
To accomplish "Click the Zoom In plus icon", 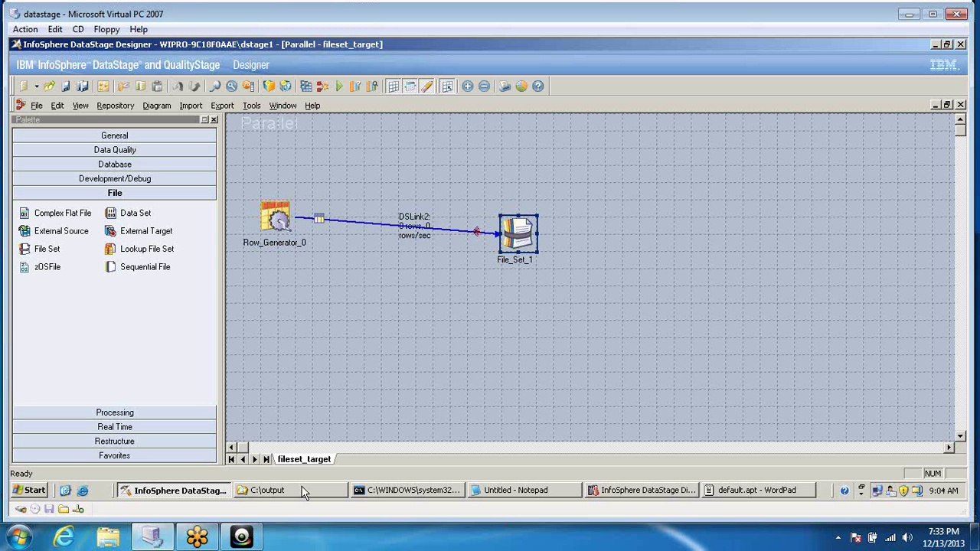I will coord(467,86).
